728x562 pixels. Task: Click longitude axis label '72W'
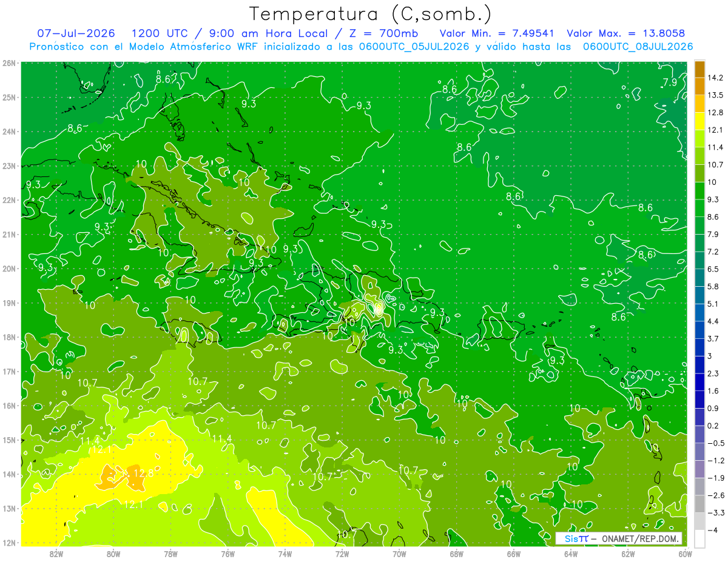[342, 553]
